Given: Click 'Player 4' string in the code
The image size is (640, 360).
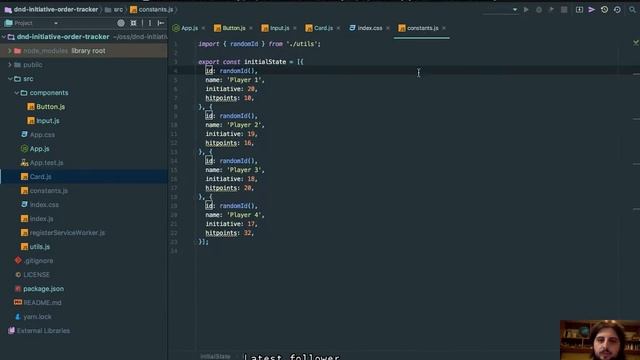Looking at the screenshot, I should click(245, 215).
